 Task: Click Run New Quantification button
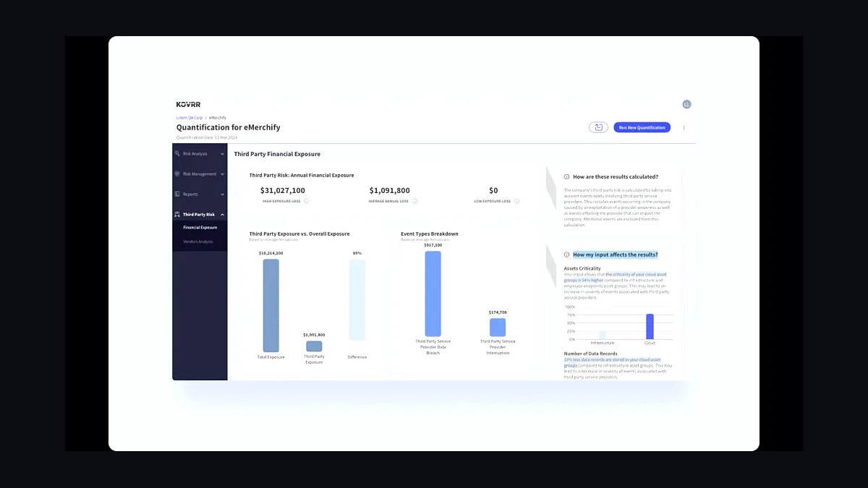[642, 127]
